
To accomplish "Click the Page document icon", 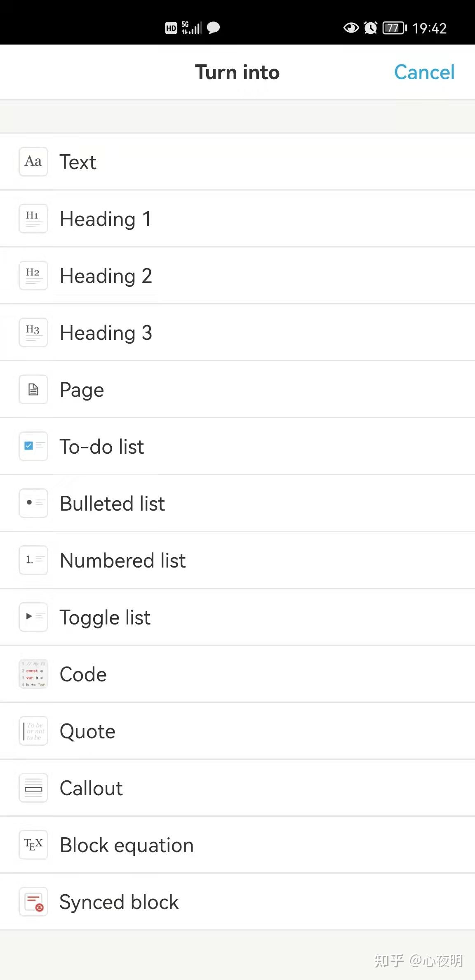I will [x=33, y=389].
